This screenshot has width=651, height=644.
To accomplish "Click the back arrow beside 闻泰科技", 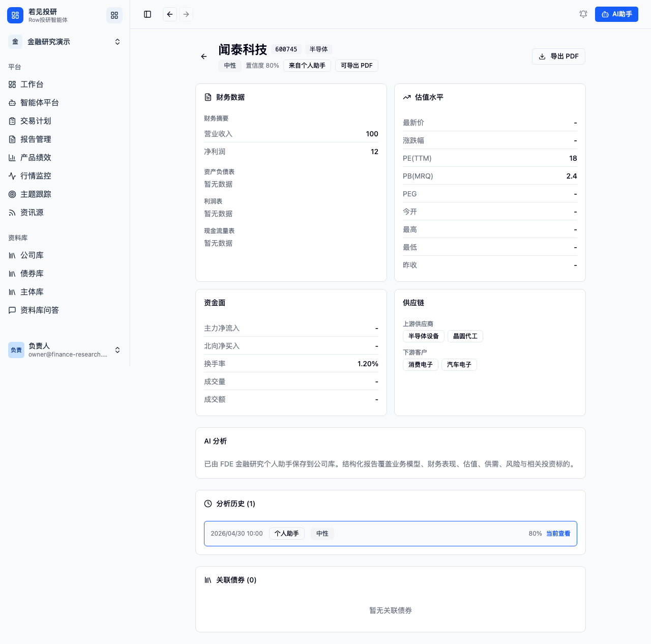I will [x=204, y=56].
